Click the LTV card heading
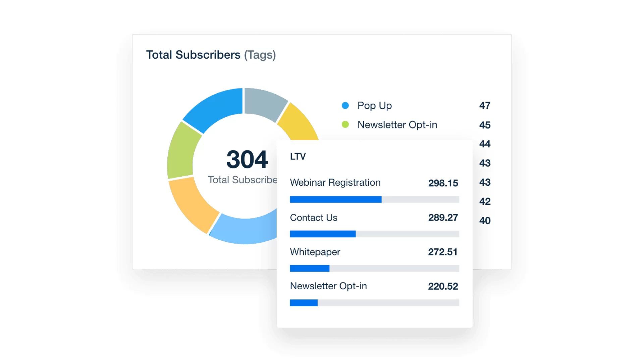644x362 pixels. [298, 157]
